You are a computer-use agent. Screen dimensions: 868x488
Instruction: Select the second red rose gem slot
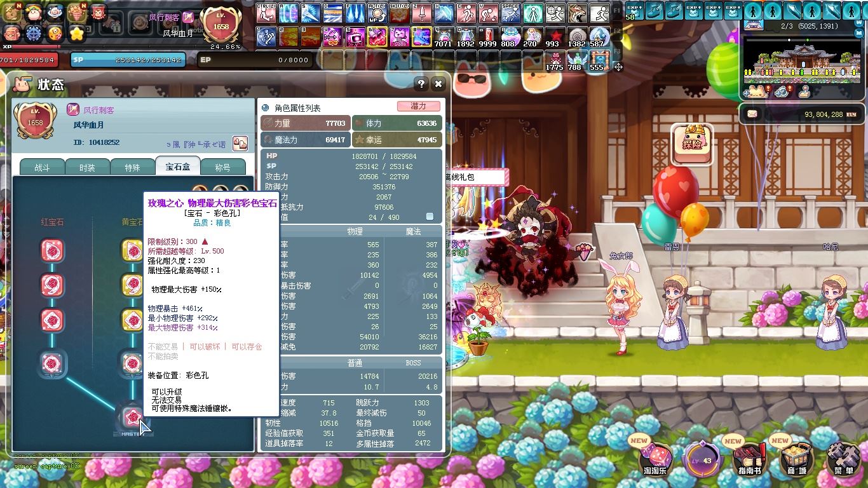coord(52,285)
